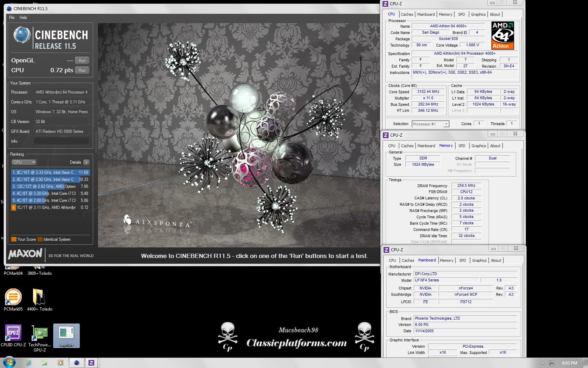Select ranking entry AMD Opteron 7.95
The image size is (588, 368).
[x=50, y=186]
